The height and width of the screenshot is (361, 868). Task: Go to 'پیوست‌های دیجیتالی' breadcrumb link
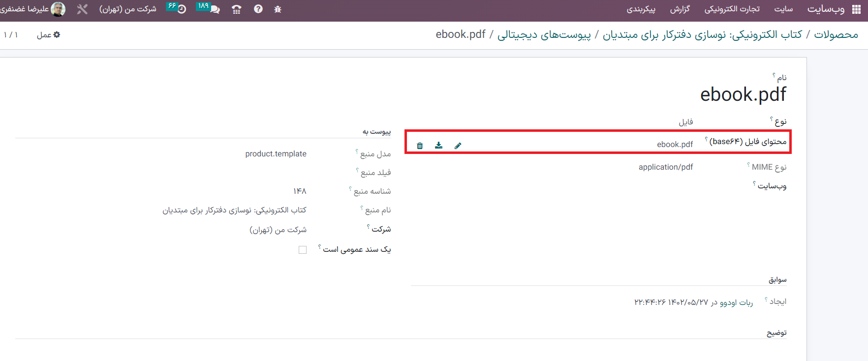click(x=544, y=34)
